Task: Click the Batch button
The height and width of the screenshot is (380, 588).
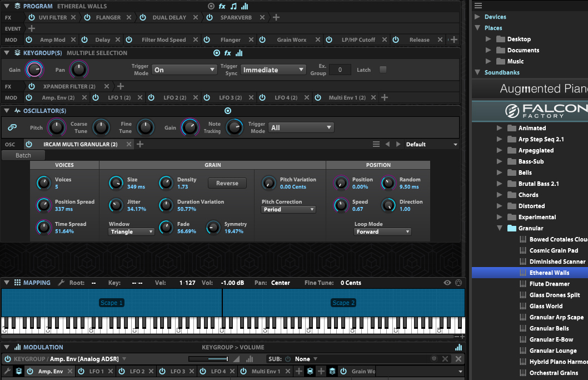Action: coord(23,155)
